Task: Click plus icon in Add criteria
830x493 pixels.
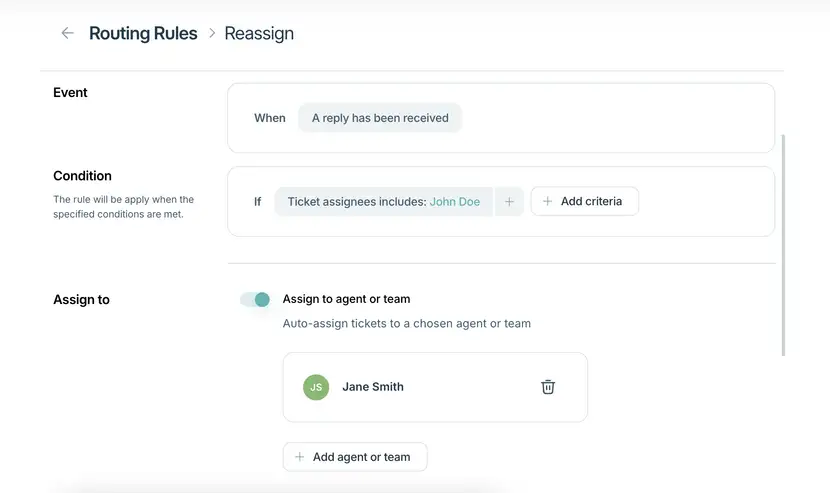Action: pos(547,201)
